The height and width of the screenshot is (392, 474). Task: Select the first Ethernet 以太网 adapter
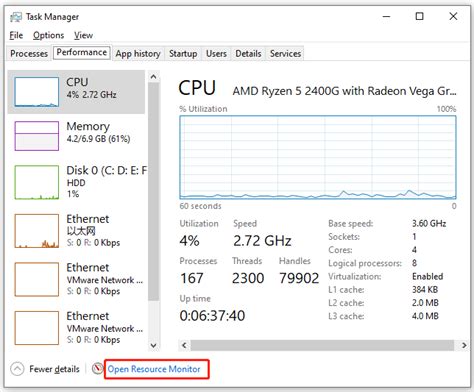(x=76, y=231)
